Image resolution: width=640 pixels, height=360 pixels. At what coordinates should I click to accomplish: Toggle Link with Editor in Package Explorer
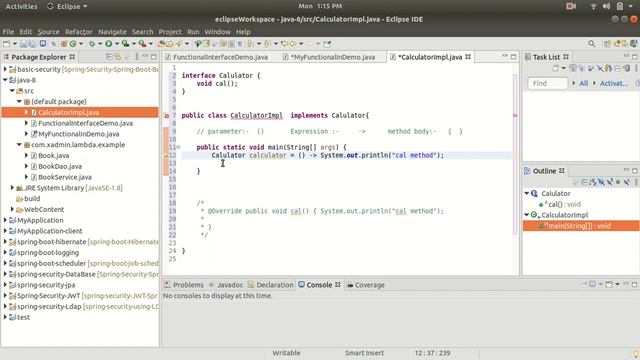[118, 57]
